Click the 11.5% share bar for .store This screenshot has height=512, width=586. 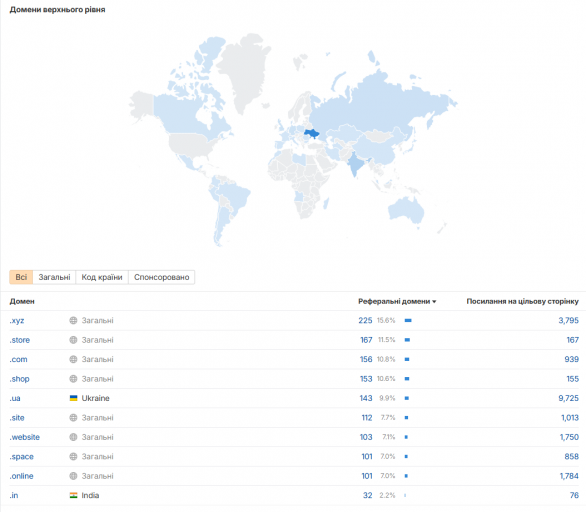407,340
